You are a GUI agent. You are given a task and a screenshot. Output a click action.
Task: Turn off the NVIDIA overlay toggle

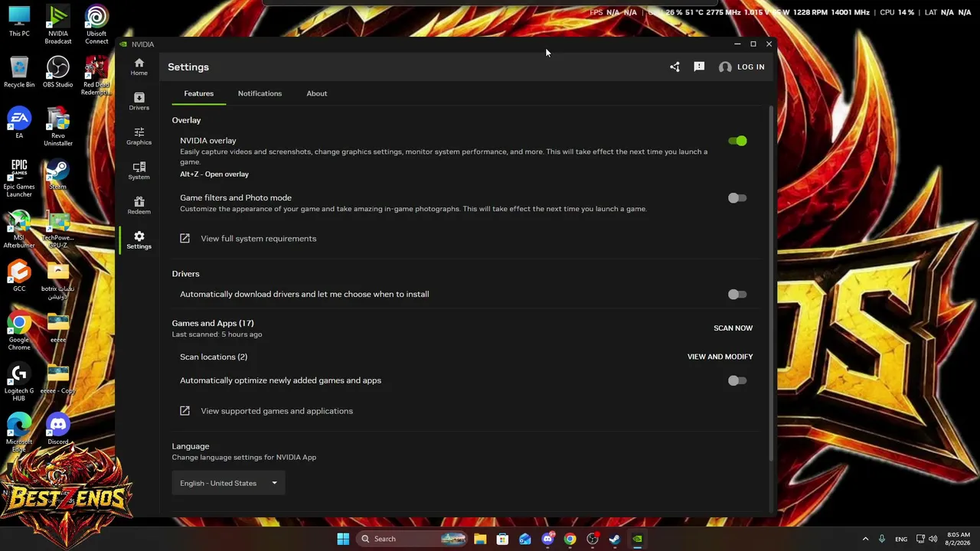coord(737,141)
